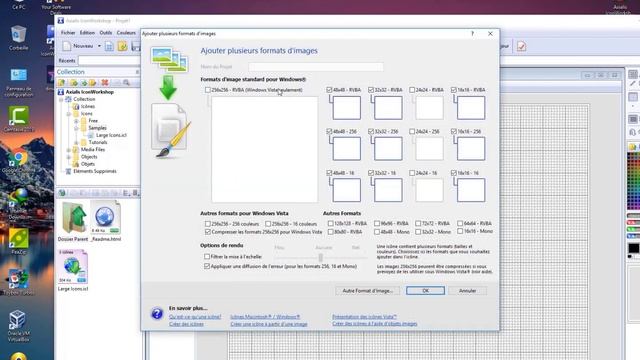Check the 24x24 - 256 format
Image resolution: width=640 pixels, height=360 pixels.
pyautogui.click(x=412, y=131)
